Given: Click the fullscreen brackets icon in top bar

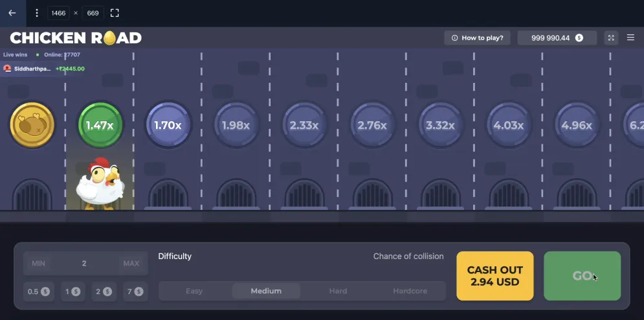Looking at the screenshot, I should 115,13.
